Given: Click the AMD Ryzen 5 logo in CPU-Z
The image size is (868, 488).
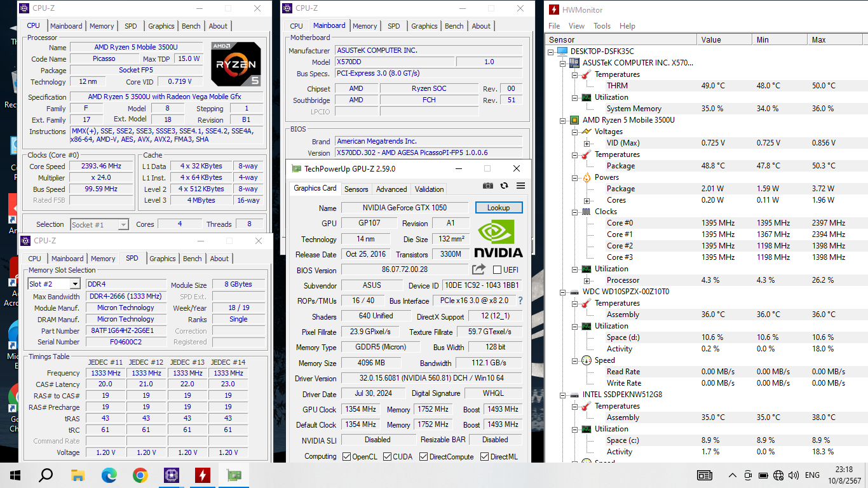Looking at the screenshot, I should pos(236,64).
